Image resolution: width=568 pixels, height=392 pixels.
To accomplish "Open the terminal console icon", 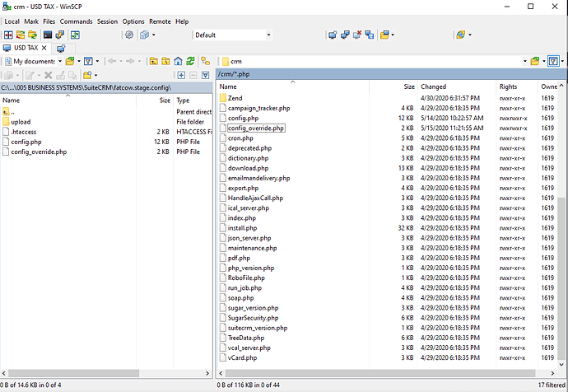I will [48, 35].
